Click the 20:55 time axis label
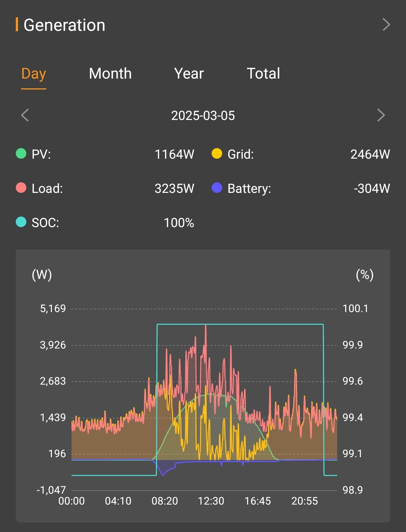 (304, 501)
